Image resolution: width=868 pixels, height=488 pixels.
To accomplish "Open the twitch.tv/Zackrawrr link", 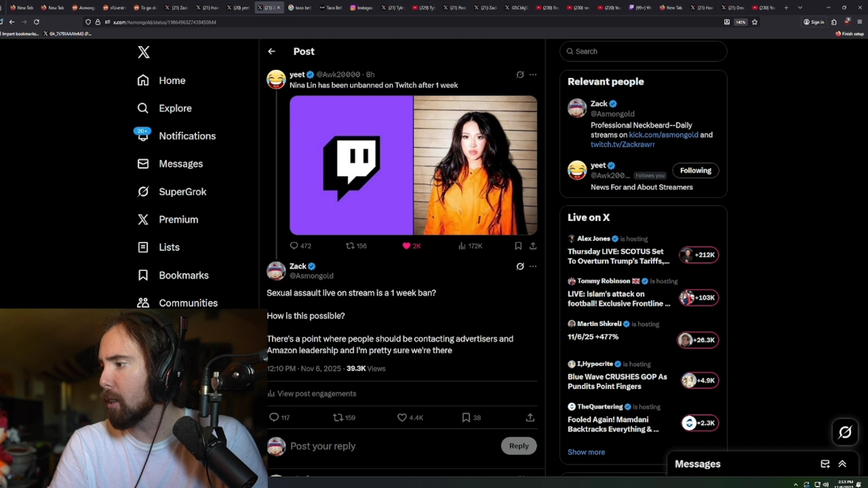I will 623,145.
